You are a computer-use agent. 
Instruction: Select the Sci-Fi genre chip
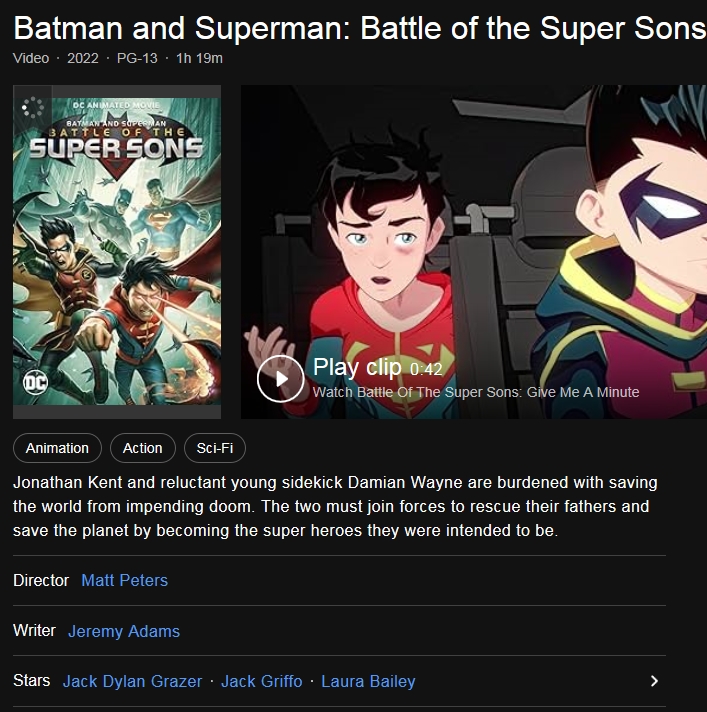tap(215, 448)
